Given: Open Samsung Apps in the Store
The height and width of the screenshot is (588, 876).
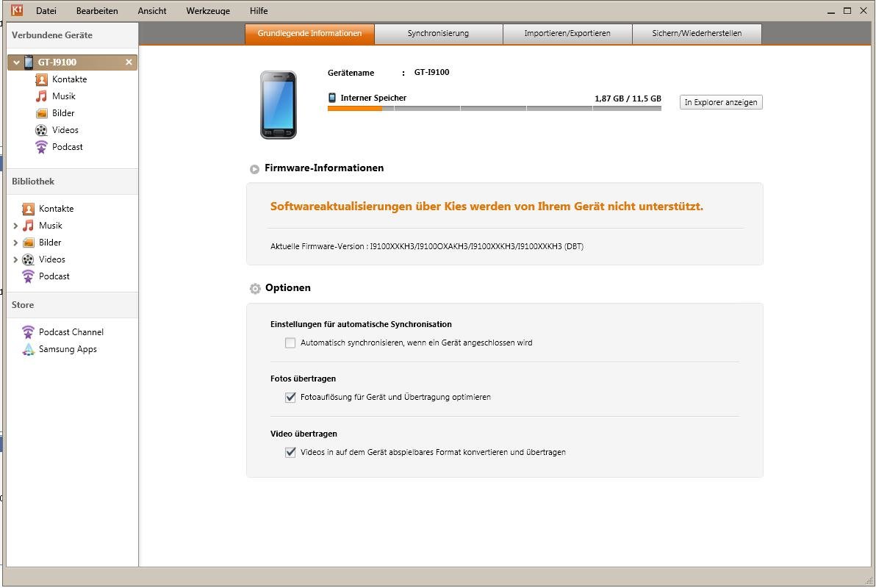Looking at the screenshot, I should 68,349.
